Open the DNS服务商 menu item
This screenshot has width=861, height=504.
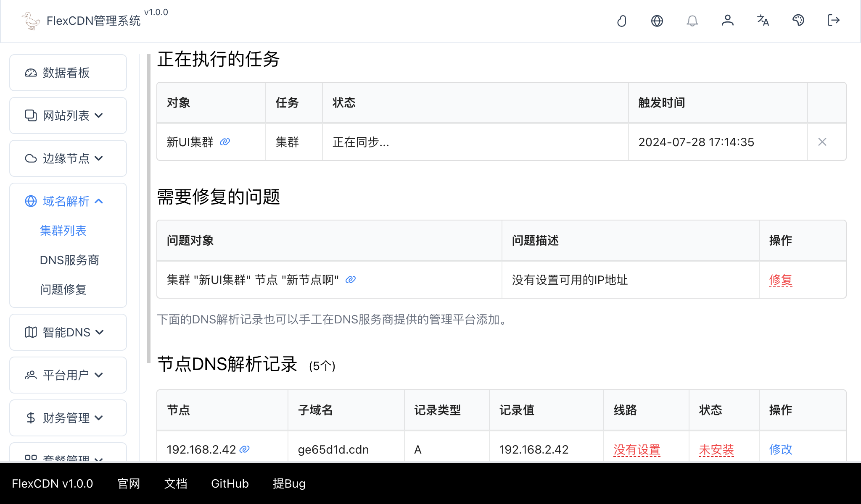click(69, 260)
